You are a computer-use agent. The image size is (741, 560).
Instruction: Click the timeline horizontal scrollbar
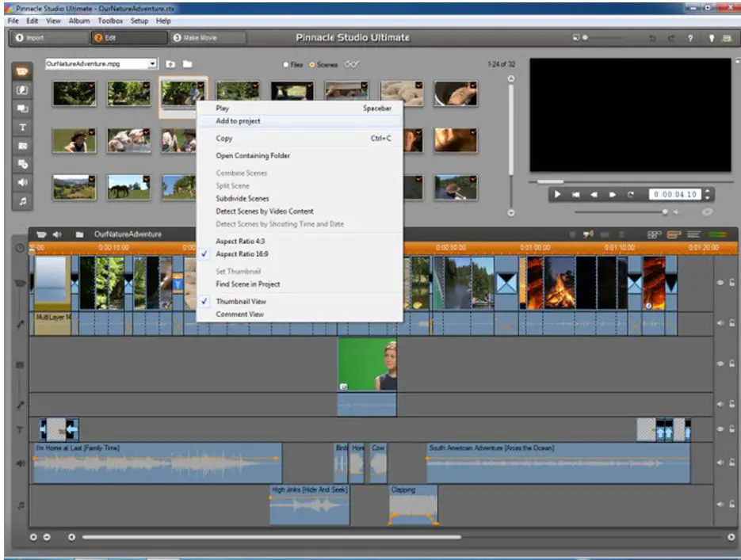pyautogui.click(x=271, y=537)
